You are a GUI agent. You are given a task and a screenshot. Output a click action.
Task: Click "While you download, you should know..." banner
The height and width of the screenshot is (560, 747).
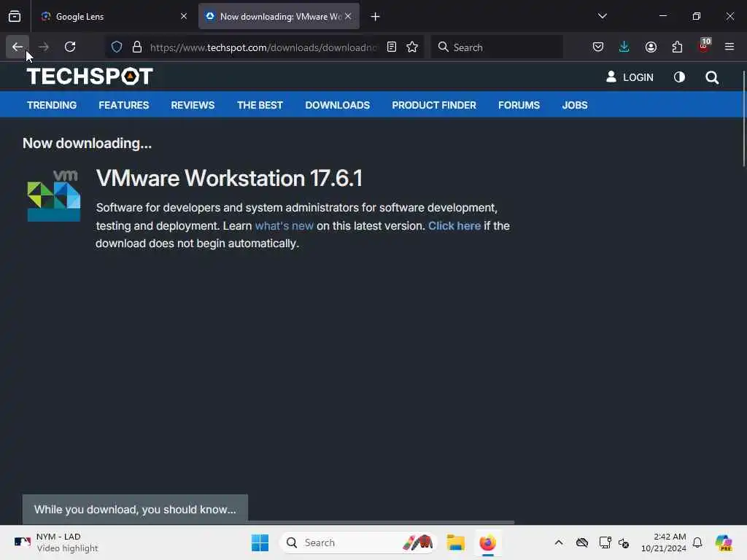[x=135, y=510]
